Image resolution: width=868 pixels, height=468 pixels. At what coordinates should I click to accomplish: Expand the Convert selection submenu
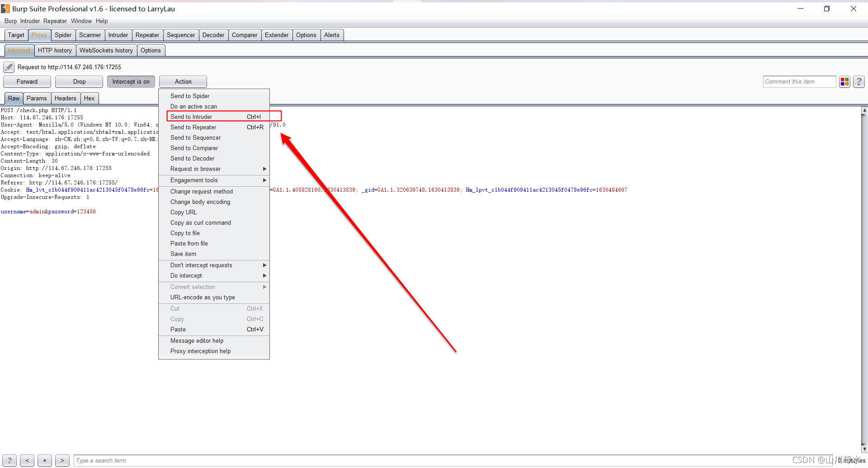214,287
